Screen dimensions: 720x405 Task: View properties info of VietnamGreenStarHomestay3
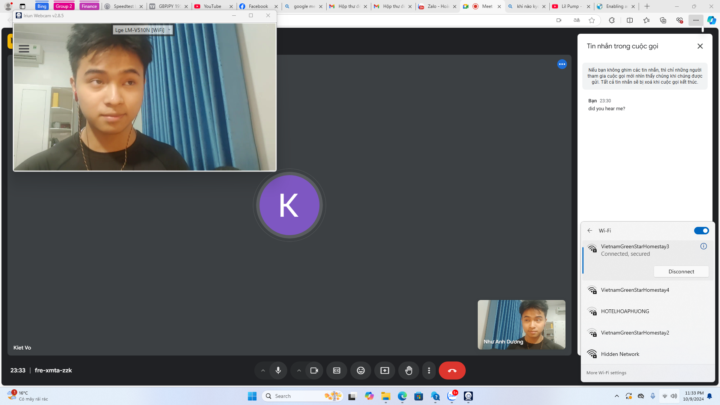click(703, 247)
